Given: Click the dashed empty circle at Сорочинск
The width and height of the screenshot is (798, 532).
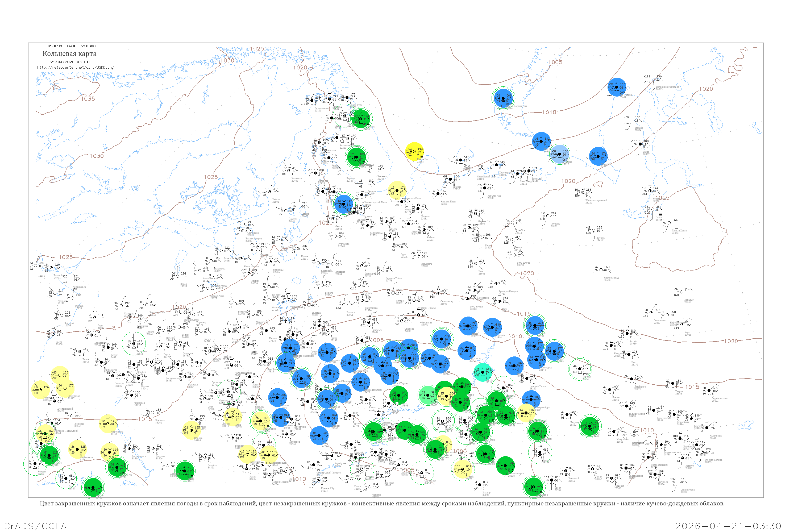Looking at the screenshot, I should (x=422, y=473).
